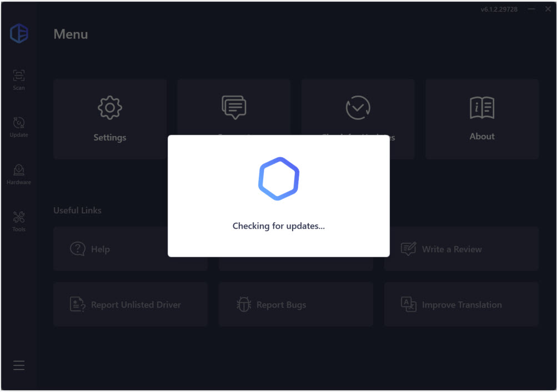This screenshot has width=557, height=392.
Task: Select Report Unlisted Driver
Action: (x=130, y=304)
